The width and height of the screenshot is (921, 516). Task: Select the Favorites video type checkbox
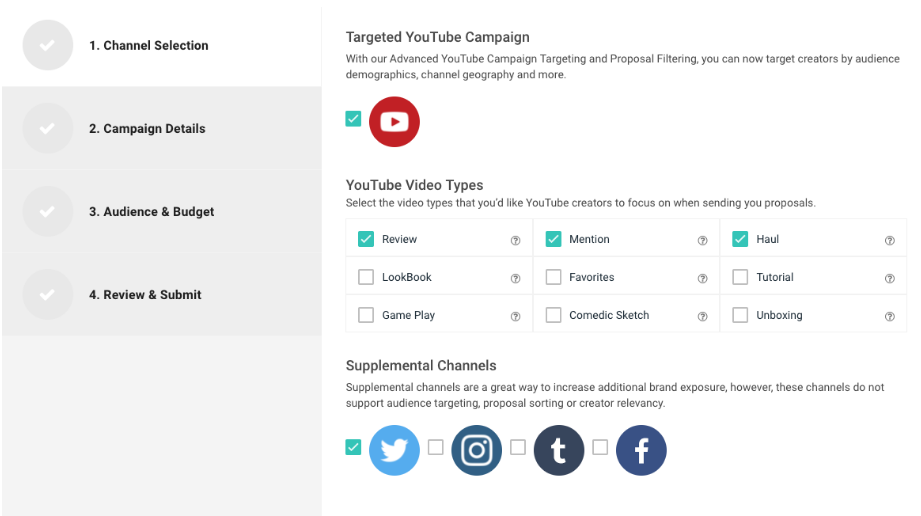click(x=553, y=277)
